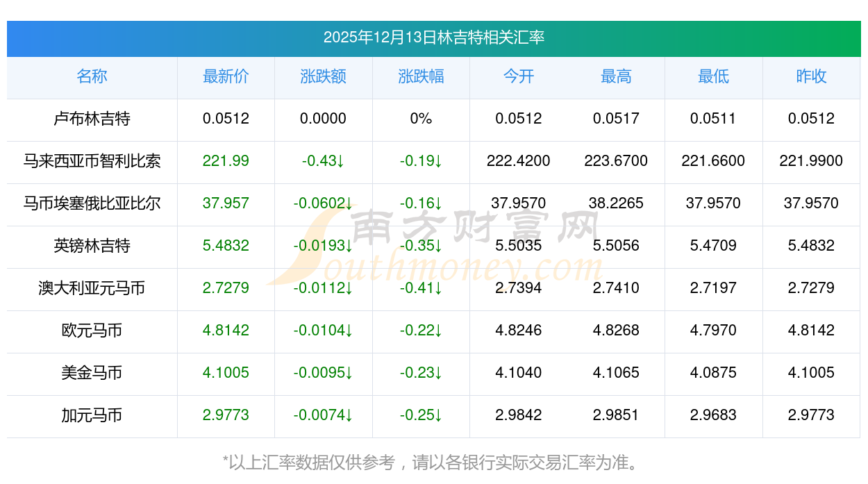The height and width of the screenshot is (484, 868).
Task: Click the 名称 column header
Action: pyautogui.click(x=92, y=77)
